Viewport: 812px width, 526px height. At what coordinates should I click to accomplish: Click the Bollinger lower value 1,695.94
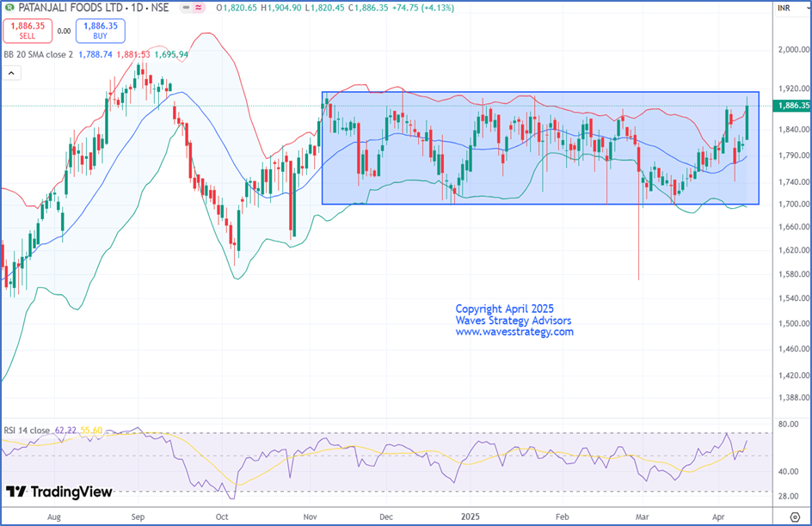point(171,54)
